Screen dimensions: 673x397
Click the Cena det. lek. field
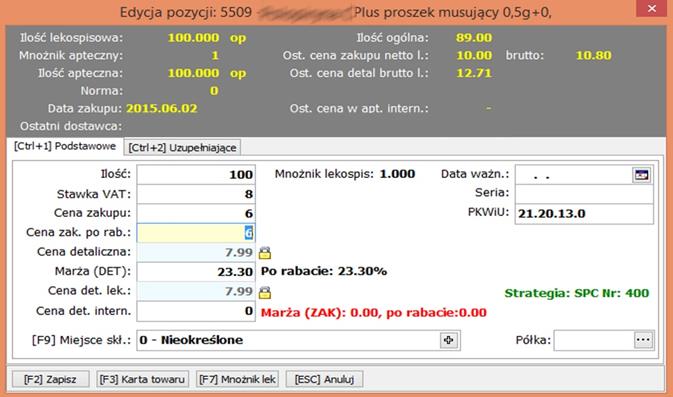[x=196, y=291]
